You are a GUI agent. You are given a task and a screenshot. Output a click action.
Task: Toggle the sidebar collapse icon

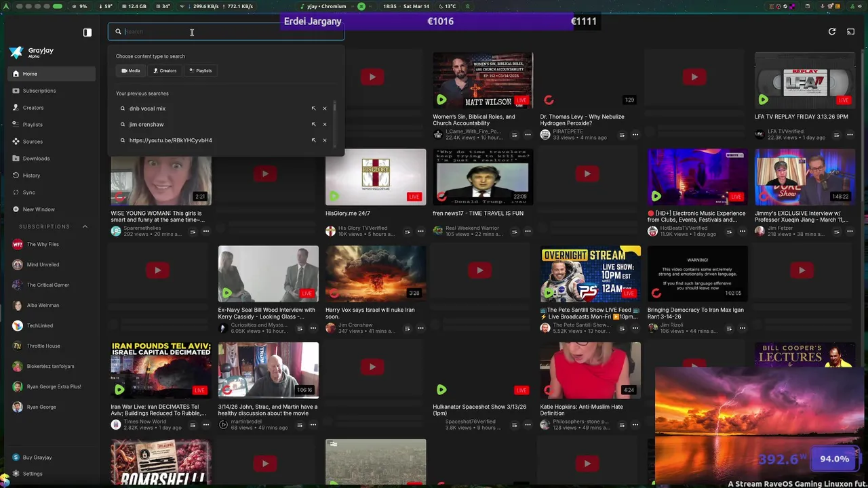point(87,32)
